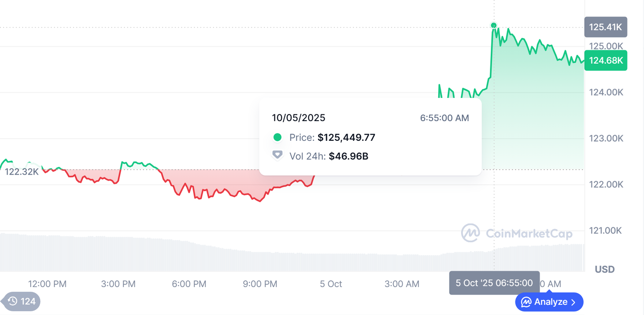
Task: Click the CoinMarketCap logo watermark icon
Action: pos(470,233)
